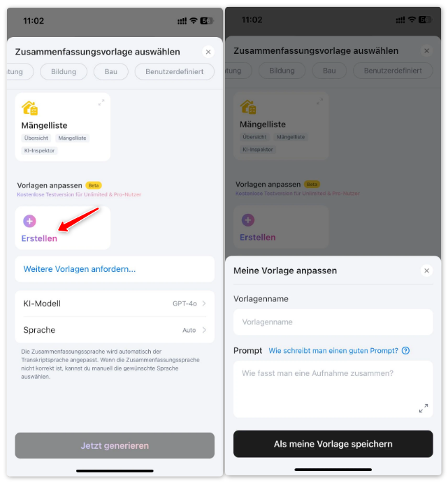This screenshot has height=483, width=448.
Task: Tap the purple plus Erstellen icon
Action: click(29, 221)
